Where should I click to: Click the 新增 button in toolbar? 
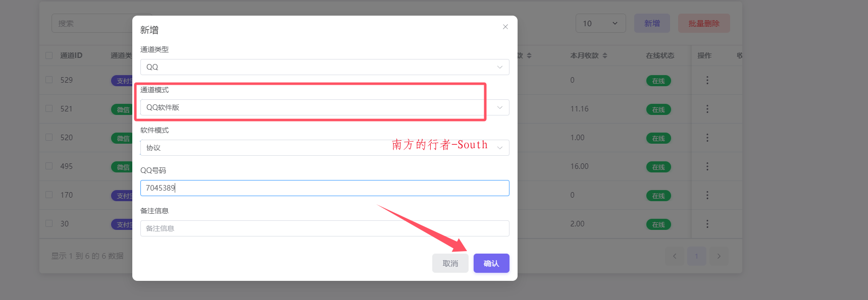[652, 23]
